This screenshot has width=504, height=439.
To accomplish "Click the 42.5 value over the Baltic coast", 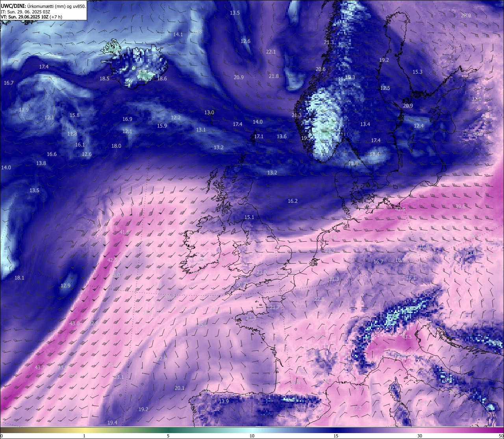I will pos(400,209).
